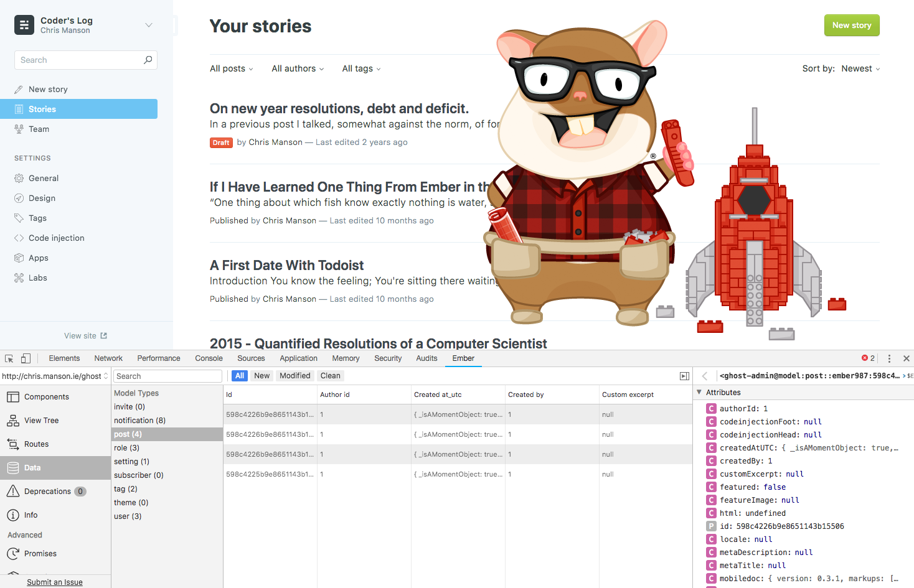
Task: Open the Coder's Log account dropdown chevron
Action: click(149, 25)
